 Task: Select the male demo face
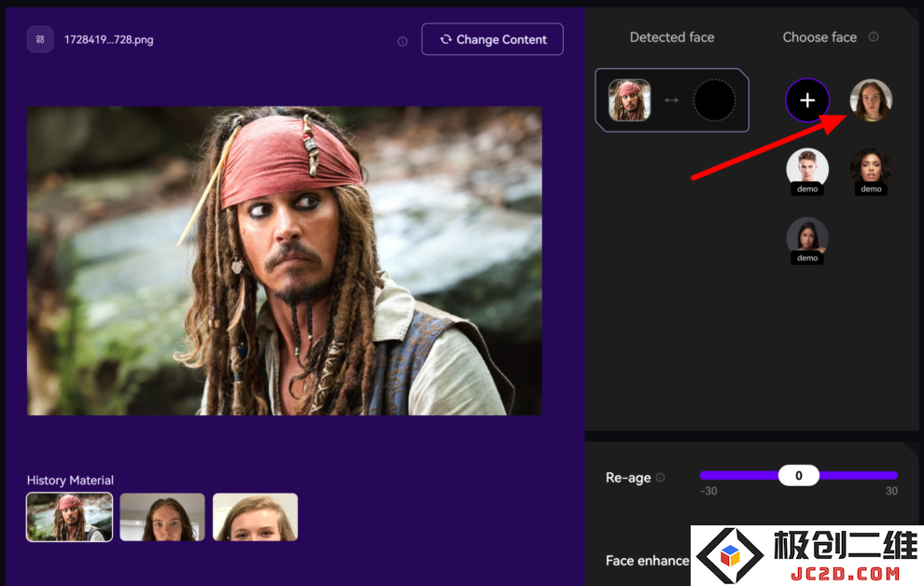(x=807, y=170)
